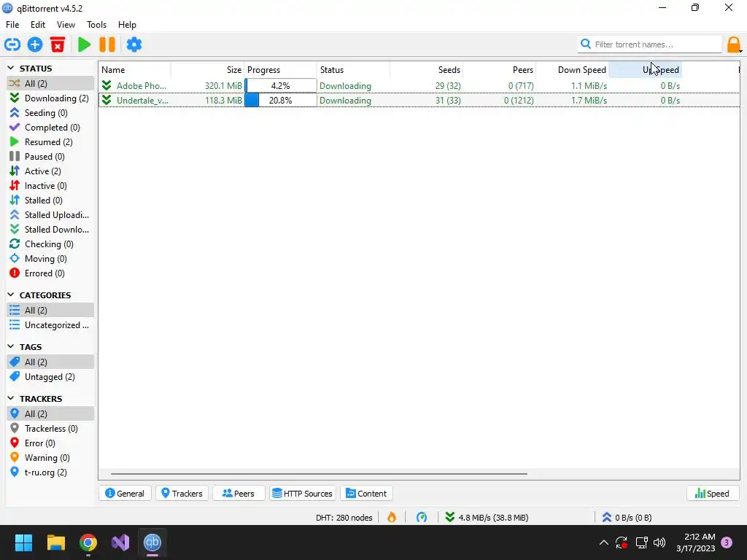The width and height of the screenshot is (747, 560).
Task: Filter by Seeding (0) status
Action: (x=50, y=113)
